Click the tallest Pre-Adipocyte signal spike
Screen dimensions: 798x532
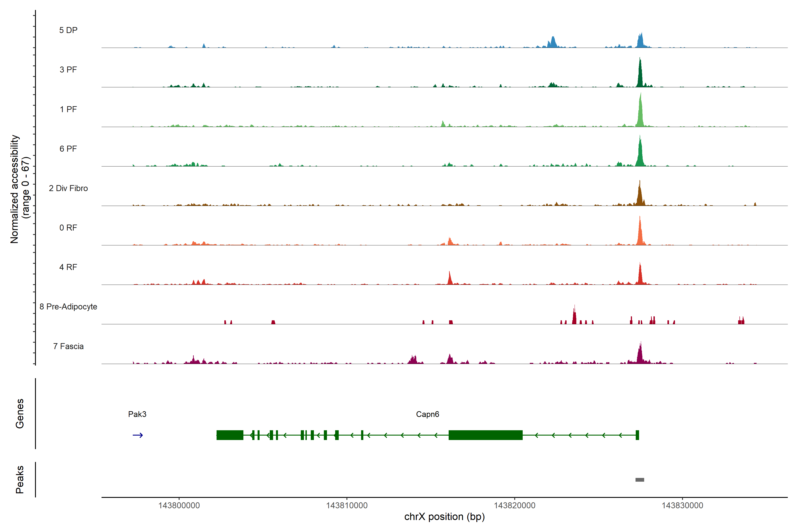click(574, 315)
